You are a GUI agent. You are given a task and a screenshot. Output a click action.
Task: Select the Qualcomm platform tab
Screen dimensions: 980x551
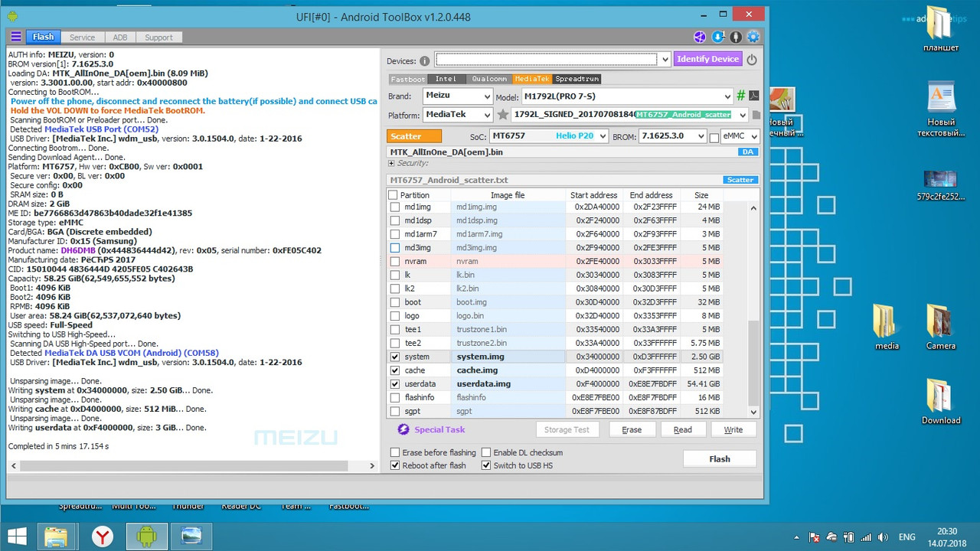[489, 79]
